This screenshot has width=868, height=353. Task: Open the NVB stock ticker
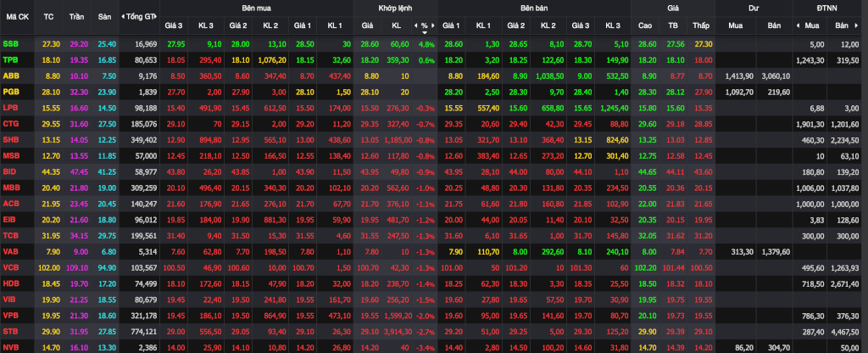pyautogui.click(x=10, y=348)
